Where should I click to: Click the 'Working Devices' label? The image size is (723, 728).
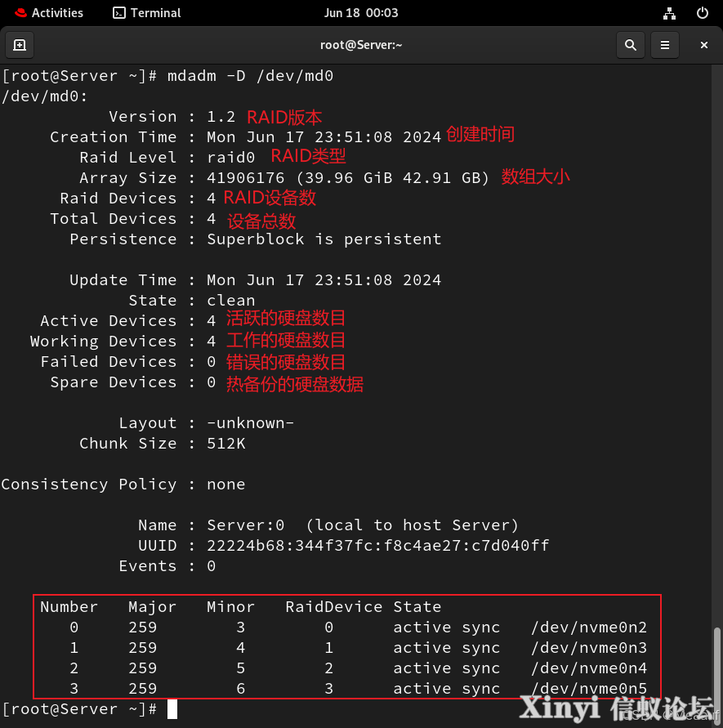[104, 342]
